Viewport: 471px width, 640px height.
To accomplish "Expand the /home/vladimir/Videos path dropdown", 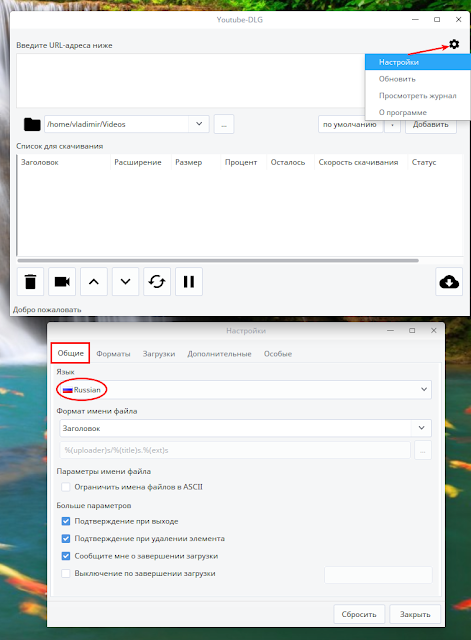I will [x=127, y=124].
